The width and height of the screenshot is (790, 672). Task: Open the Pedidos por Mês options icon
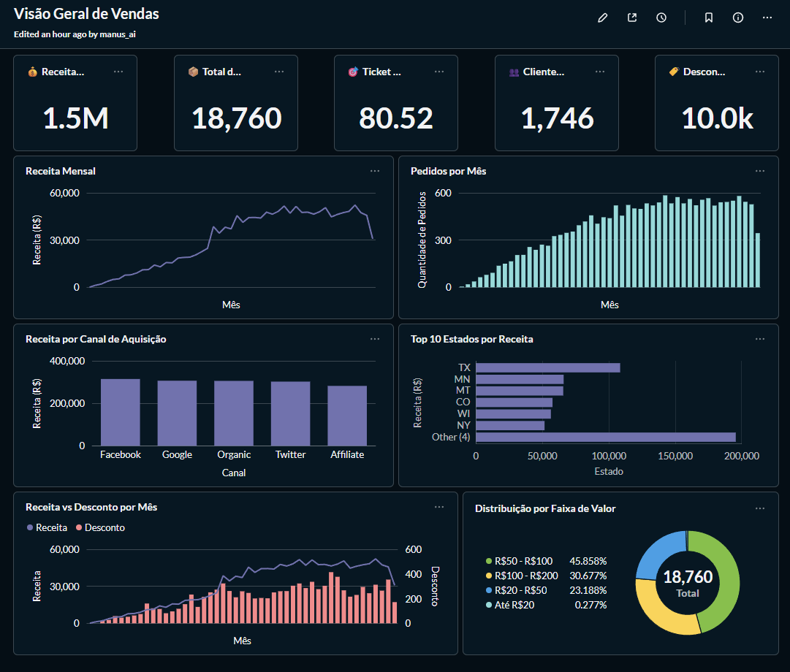tap(759, 171)
